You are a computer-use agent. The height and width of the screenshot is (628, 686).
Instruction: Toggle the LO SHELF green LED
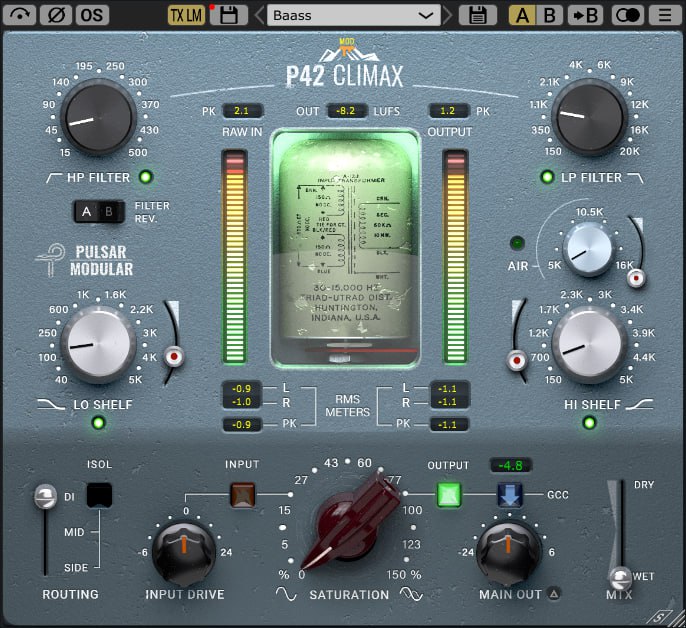98,423
